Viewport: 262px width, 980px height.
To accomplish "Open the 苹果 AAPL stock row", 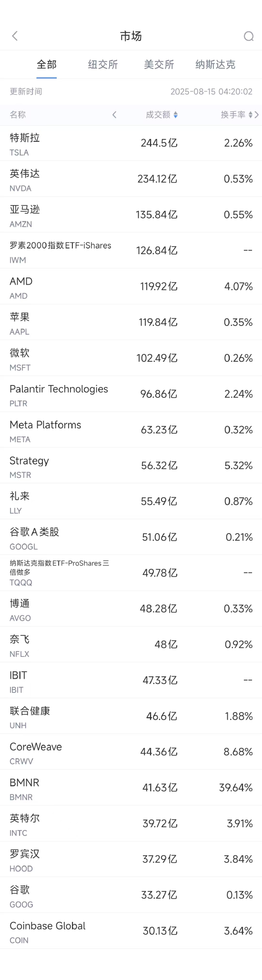I will click(131, 322).
